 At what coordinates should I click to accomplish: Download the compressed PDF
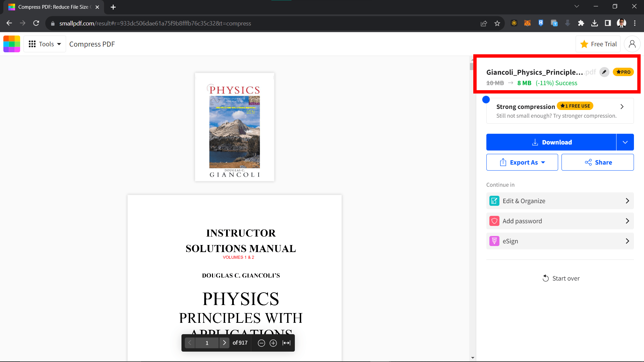pyautogui.click(x=551, y=142)
